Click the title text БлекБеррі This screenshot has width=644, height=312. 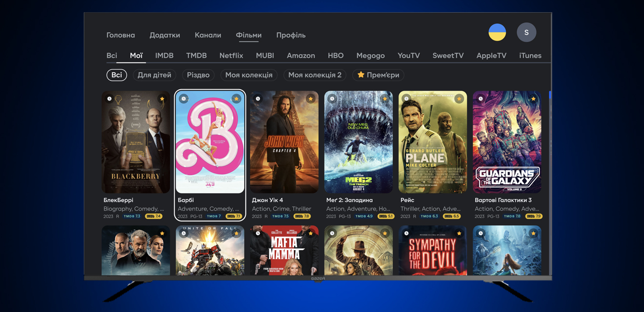[x=118, y=200]
